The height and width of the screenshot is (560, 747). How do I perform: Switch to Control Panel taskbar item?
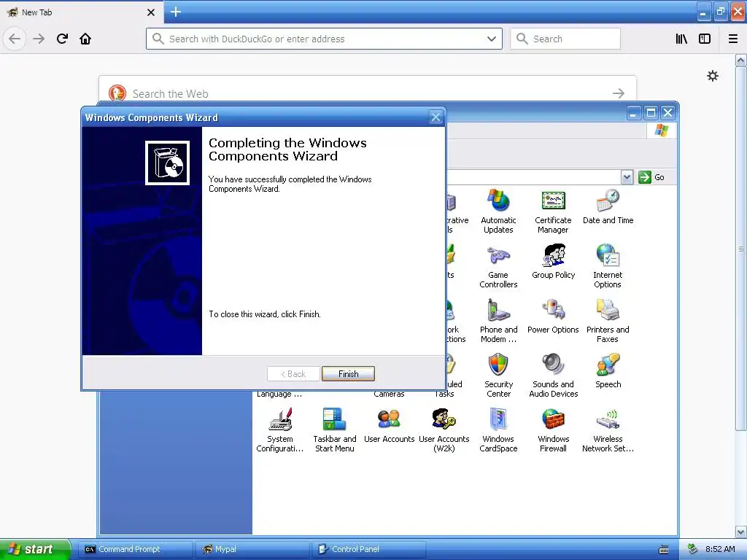tap(370, 549)
